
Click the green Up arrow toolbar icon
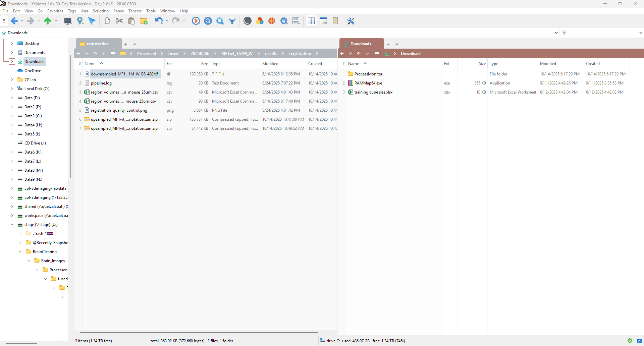click(48, 21)
